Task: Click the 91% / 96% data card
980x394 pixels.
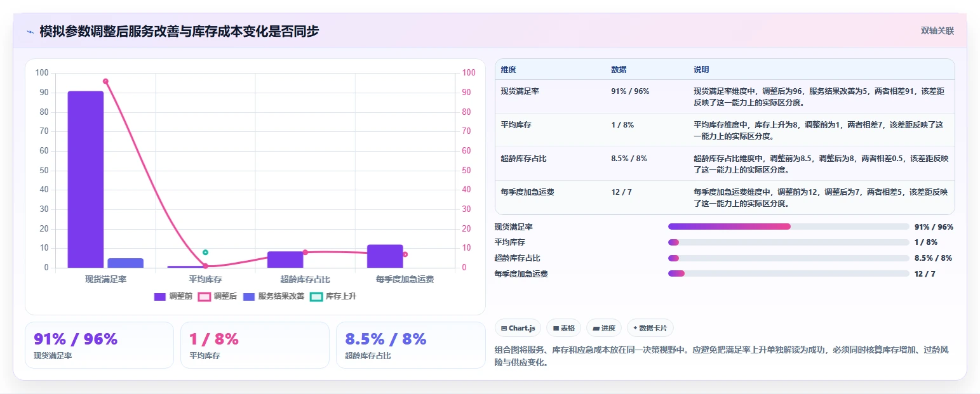Action: tap(99, 345)
